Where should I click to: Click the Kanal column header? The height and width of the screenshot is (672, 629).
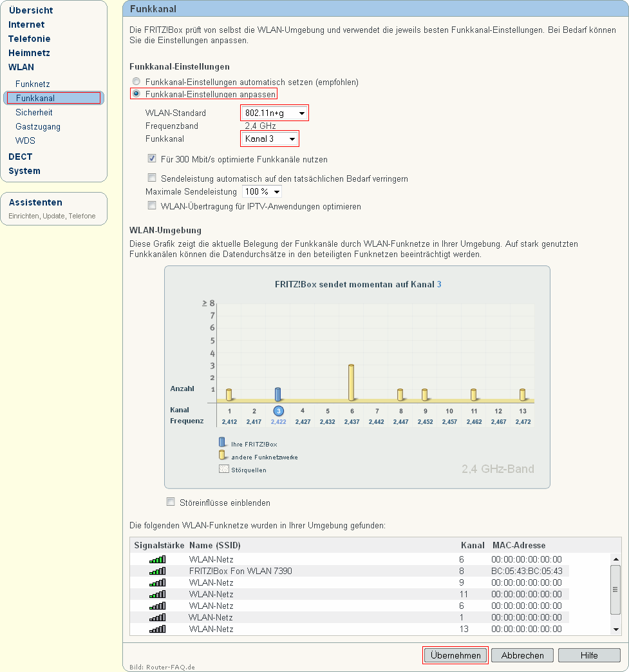[473, 545]
